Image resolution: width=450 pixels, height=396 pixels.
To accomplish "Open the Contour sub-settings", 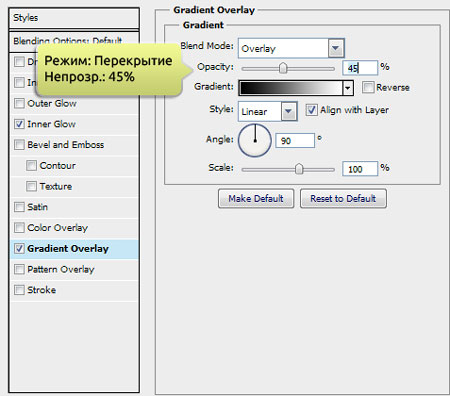I will click(57, 166).
